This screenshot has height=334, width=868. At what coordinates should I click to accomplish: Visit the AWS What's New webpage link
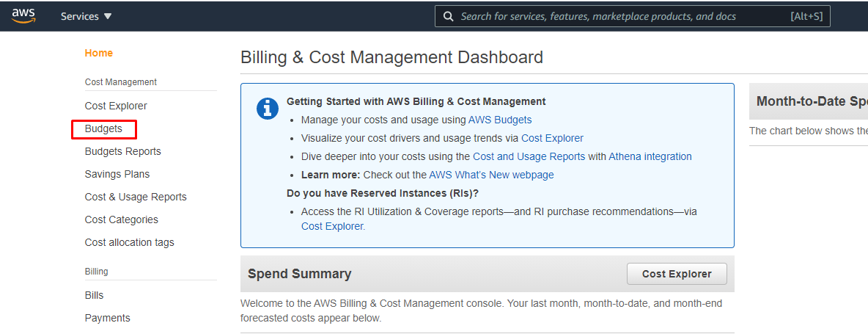click(491, 175)
